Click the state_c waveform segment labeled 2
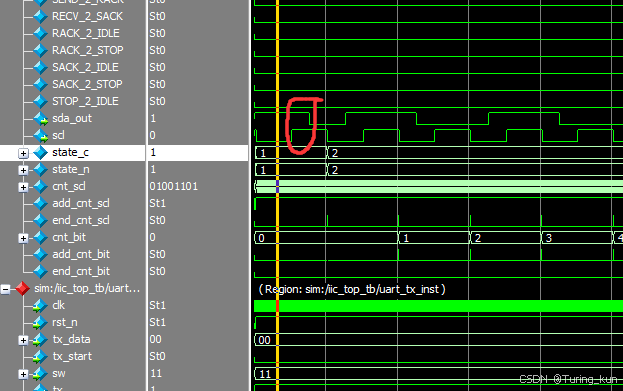 475,153
